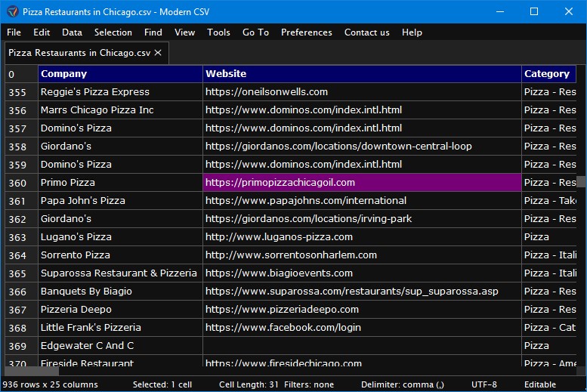Viewport: 587px width, 392px height.
Task: Select row number 369
Action: [21, 346]
